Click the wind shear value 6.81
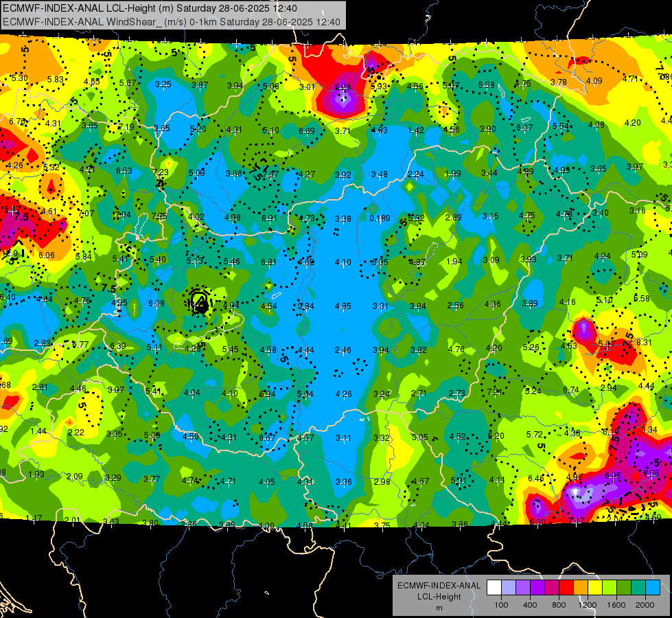 tap(268, 262)
